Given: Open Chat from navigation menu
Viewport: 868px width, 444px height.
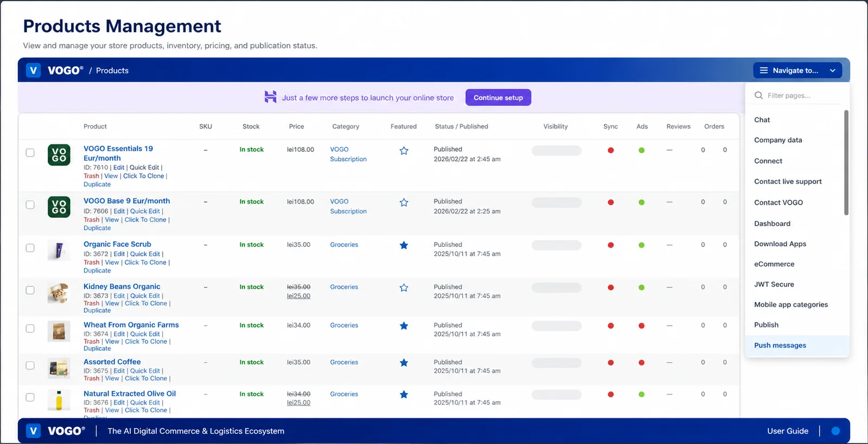Looking at the screenshot, I should 762,120.
